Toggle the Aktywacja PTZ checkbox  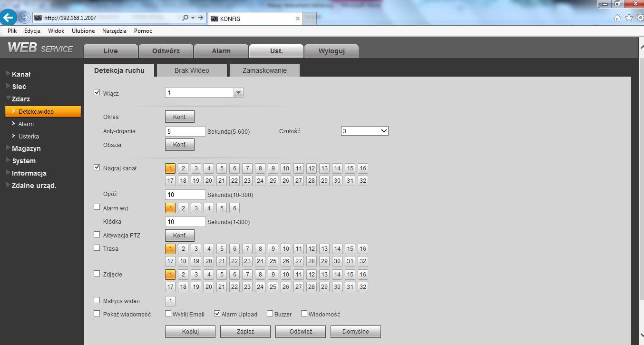coord(97,235)
